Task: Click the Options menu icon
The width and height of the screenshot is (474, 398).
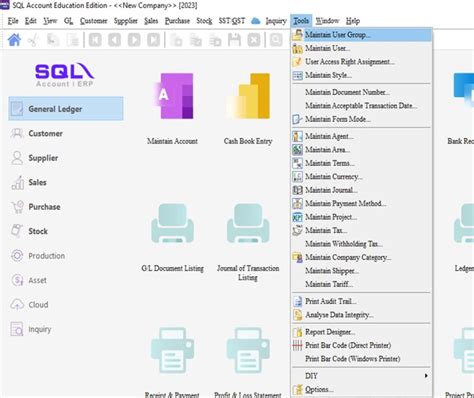Action: [297, 389]
